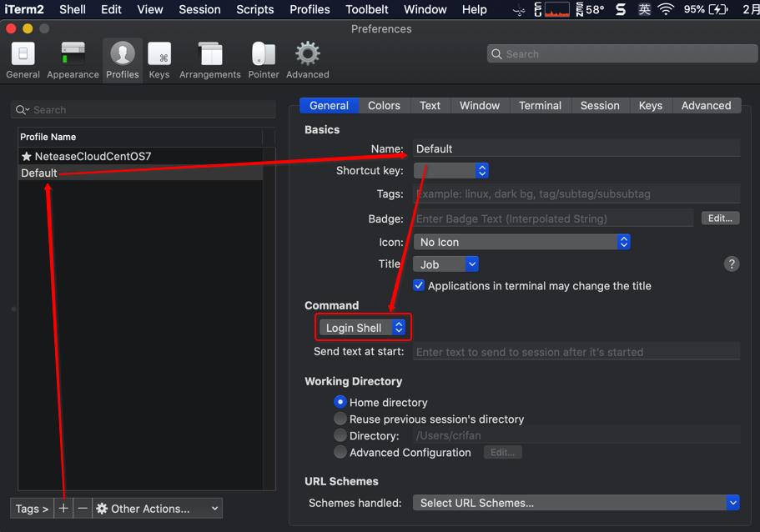Click Advanced Configuration Edit... button
Screen dimensions: 760x532
click(x=502, y=452)
